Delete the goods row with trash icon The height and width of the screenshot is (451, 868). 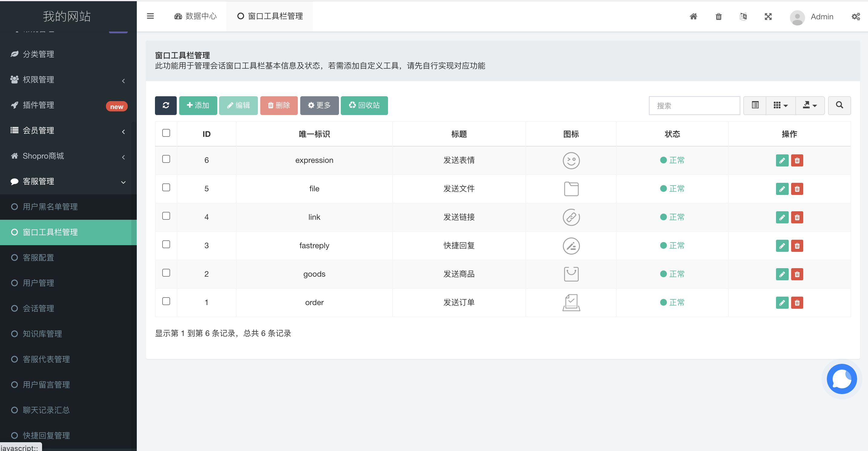tap(797, 274)
